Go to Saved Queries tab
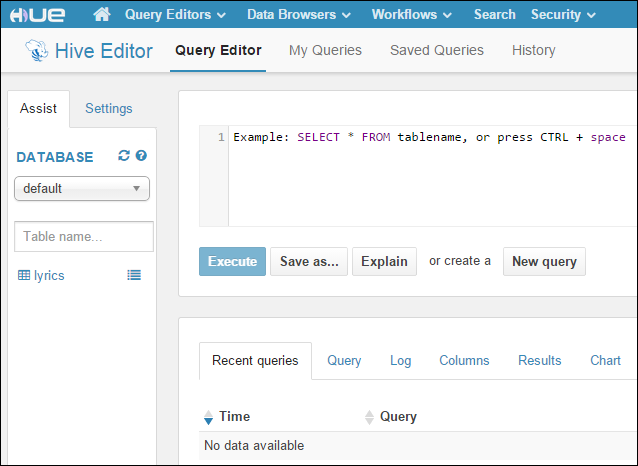 pos(437,50)
